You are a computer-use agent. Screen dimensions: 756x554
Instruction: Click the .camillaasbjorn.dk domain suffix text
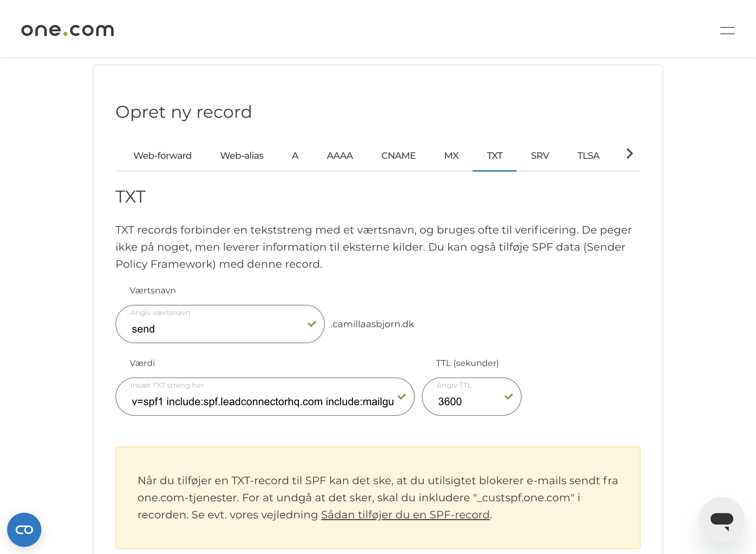coord(372,324)
